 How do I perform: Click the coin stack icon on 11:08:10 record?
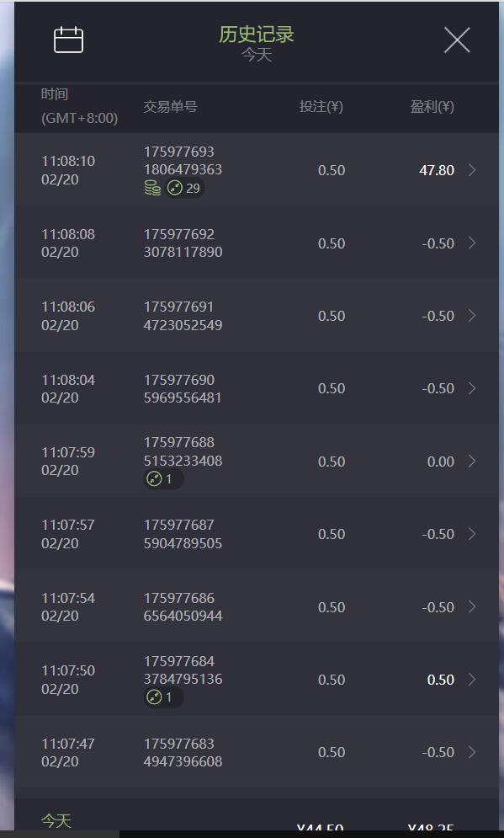152,188
